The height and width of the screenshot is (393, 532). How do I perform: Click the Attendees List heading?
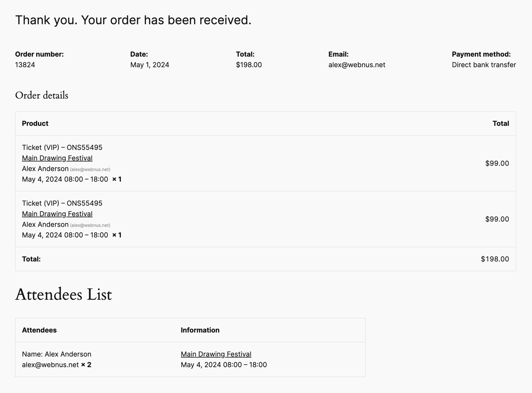pos(63,295)
